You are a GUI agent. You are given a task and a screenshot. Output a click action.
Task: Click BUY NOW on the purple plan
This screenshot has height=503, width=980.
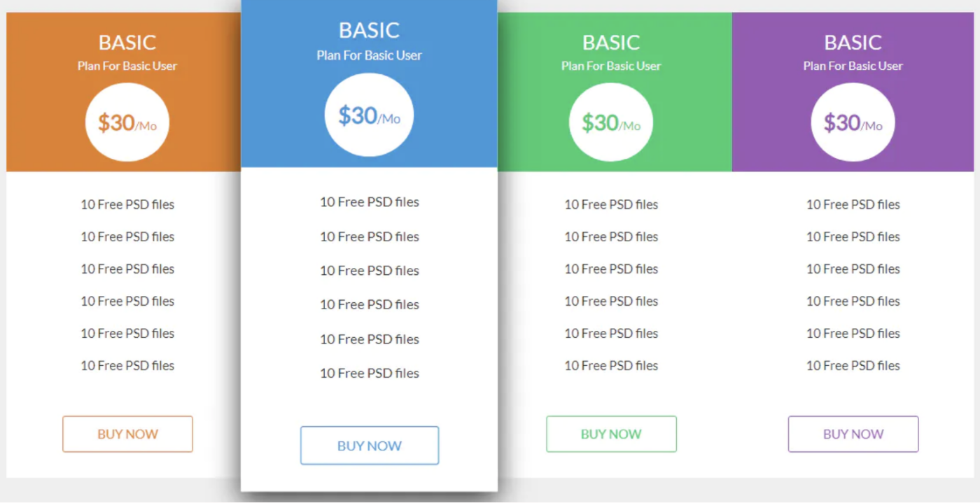853,434
